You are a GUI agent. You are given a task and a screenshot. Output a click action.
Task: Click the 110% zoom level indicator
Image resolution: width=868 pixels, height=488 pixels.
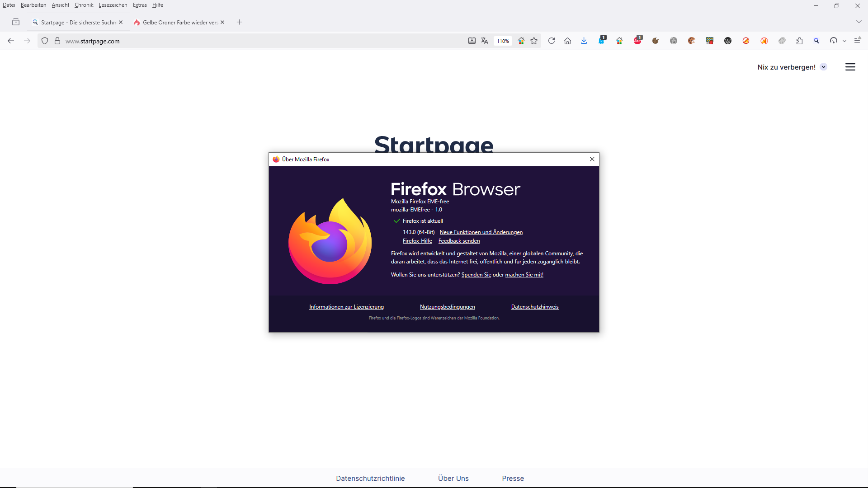(503, 41)
